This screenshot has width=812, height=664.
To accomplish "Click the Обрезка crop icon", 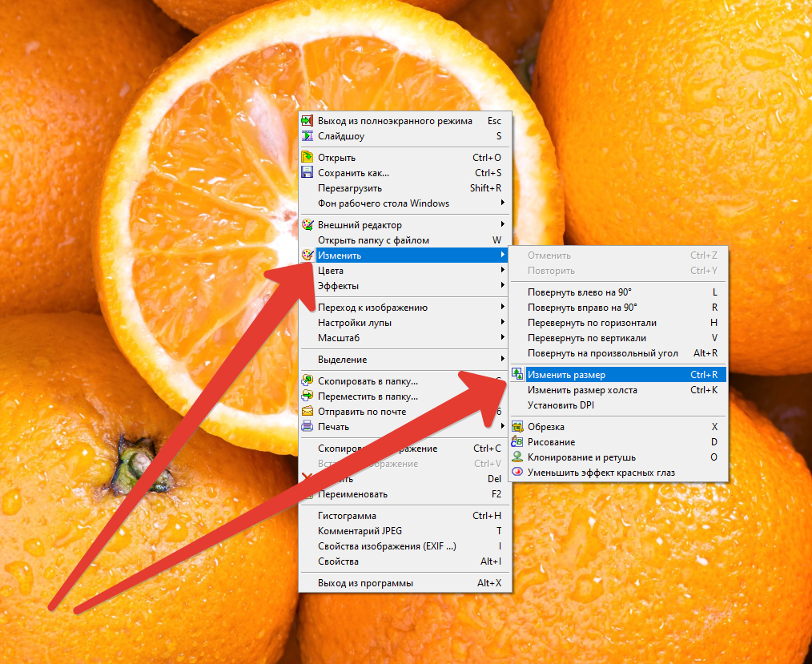I will pyautogui.click(x=517, y=426).
